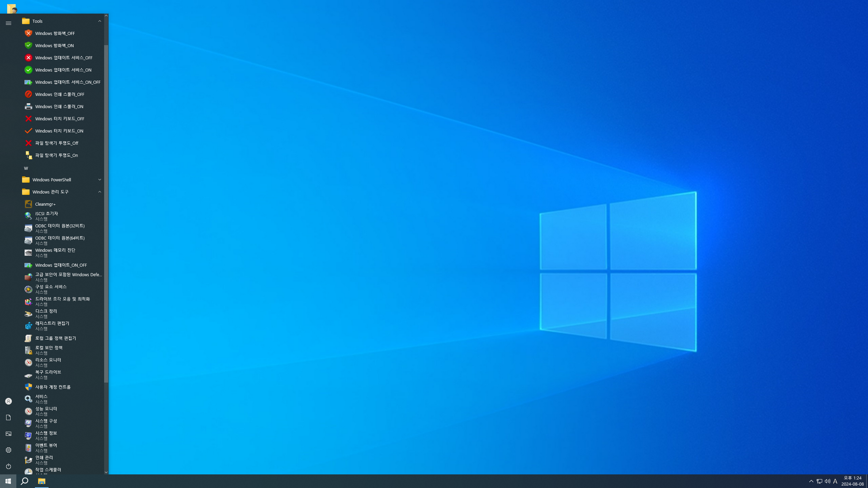
Task: Launch Cleanmgr+ from the list
Action: tap(45, 204)
